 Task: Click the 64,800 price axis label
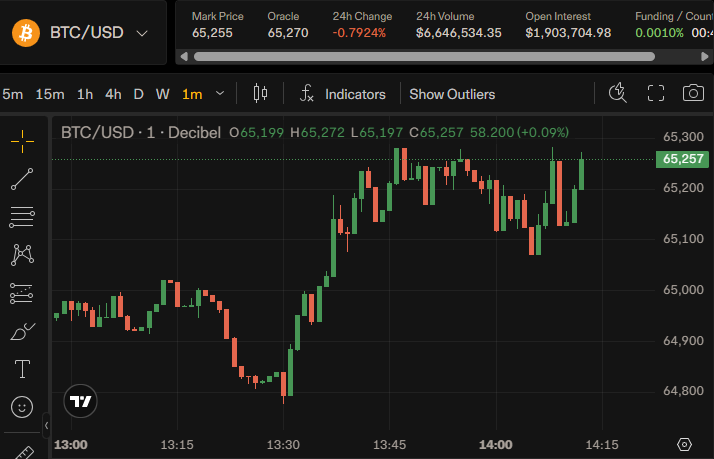coord(683,391)
